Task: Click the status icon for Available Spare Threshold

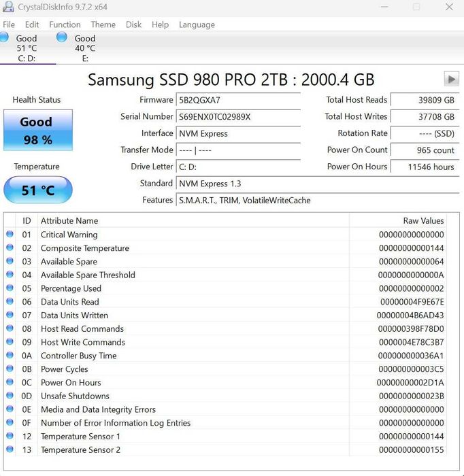Action: click(10, 275)
